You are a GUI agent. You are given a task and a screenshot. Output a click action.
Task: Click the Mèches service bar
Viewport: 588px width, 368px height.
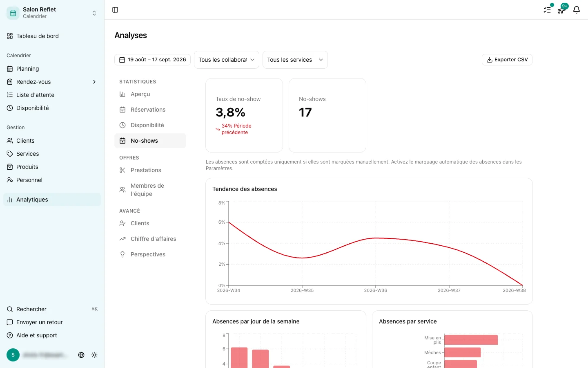(x=462, y=352)
